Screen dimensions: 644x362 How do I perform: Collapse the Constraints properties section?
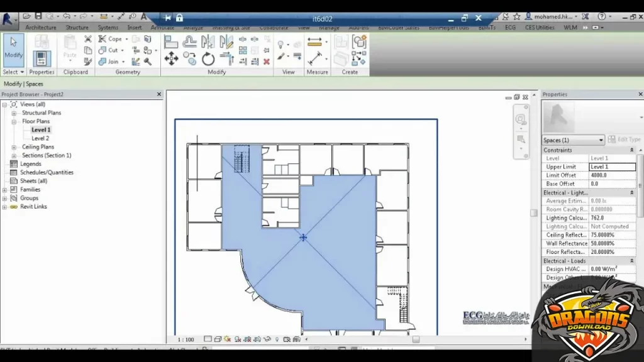631,150
